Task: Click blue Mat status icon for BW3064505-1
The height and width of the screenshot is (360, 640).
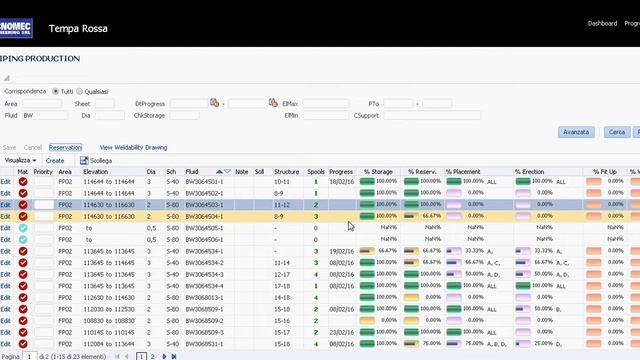Action: point(23,228)
